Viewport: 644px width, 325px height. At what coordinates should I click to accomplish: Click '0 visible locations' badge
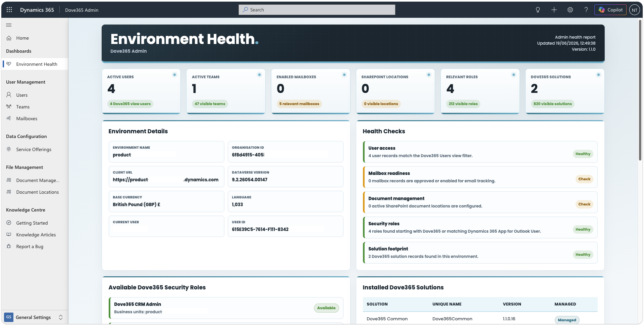(x=381, y=104)
